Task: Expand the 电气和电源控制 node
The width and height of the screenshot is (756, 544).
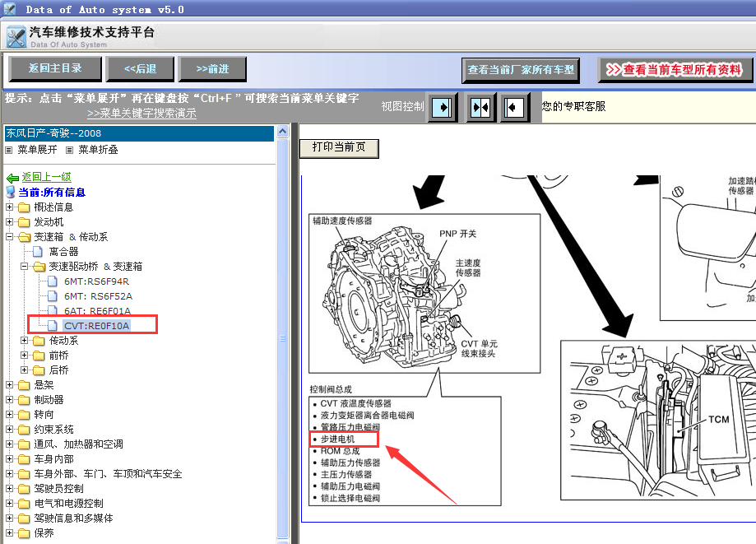Action: coord(9,504)
